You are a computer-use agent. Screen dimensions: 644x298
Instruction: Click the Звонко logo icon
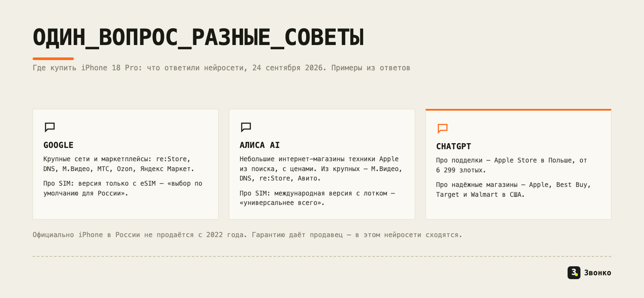(x=574, y=273)
